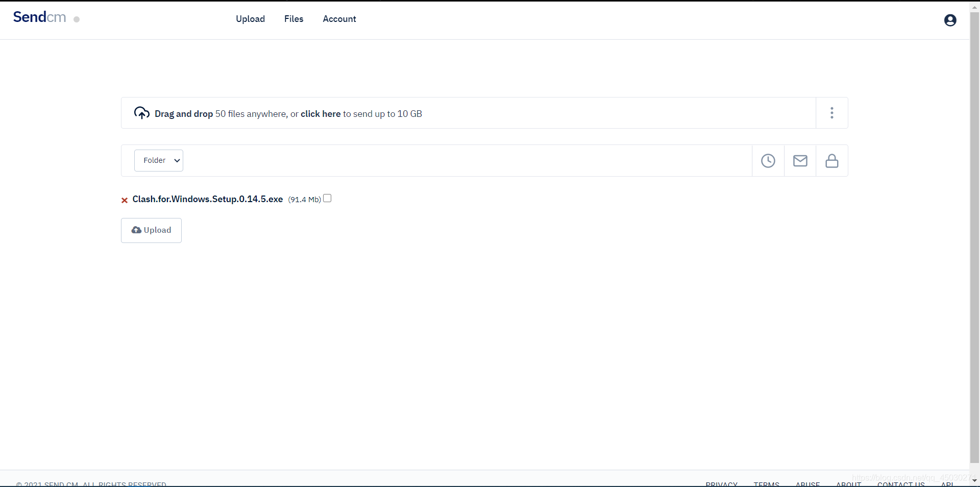Click the scrollbar up arrow
980x487 pixels.
974,7
